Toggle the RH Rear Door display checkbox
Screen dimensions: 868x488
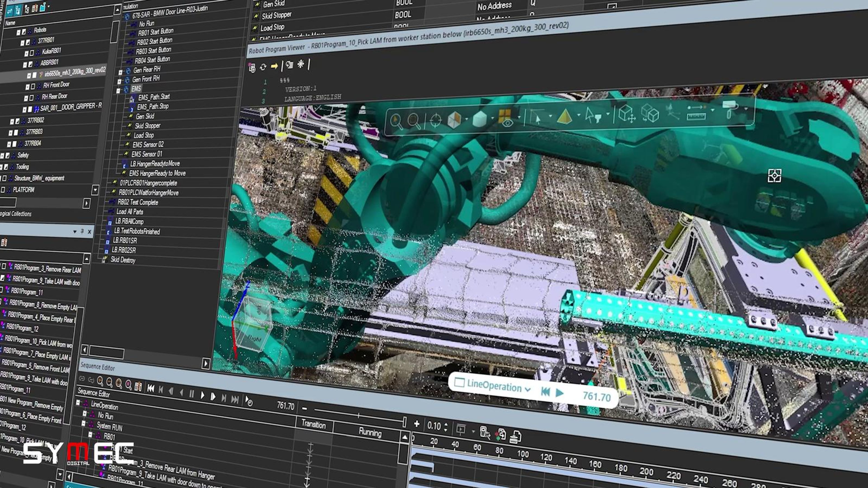tap(31, 98)
